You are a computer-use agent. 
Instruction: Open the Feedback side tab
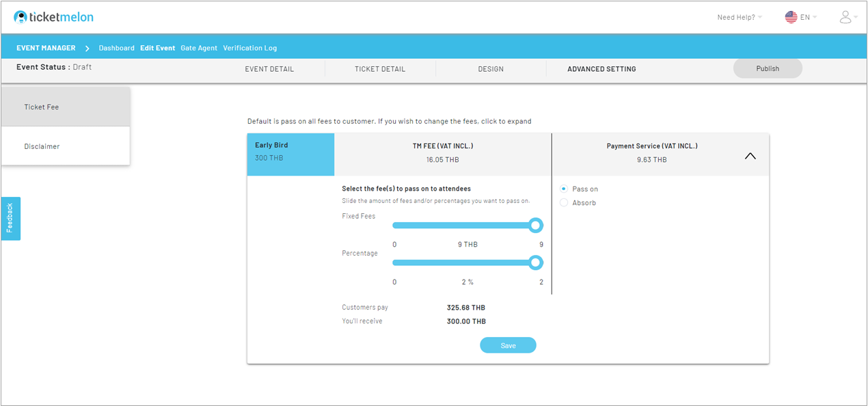[x=10, y=219]
